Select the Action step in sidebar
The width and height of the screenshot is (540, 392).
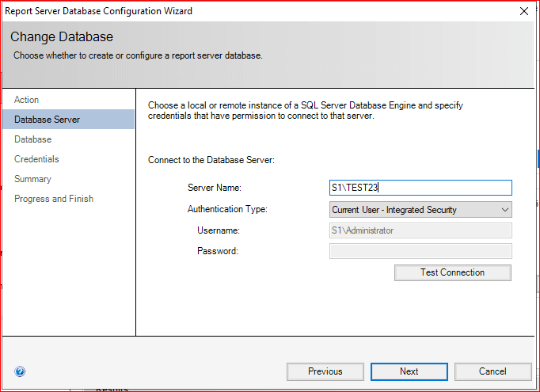(x=26, y=100)
